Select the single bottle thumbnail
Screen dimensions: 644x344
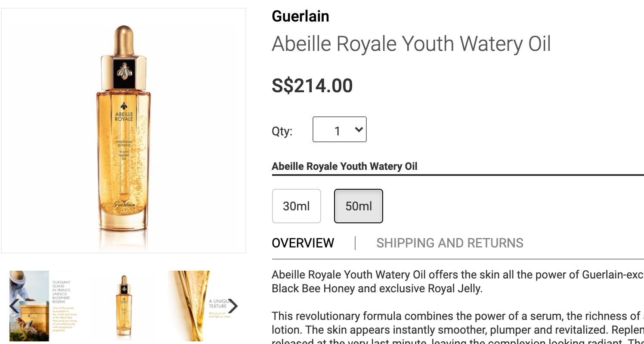point(124,306)
